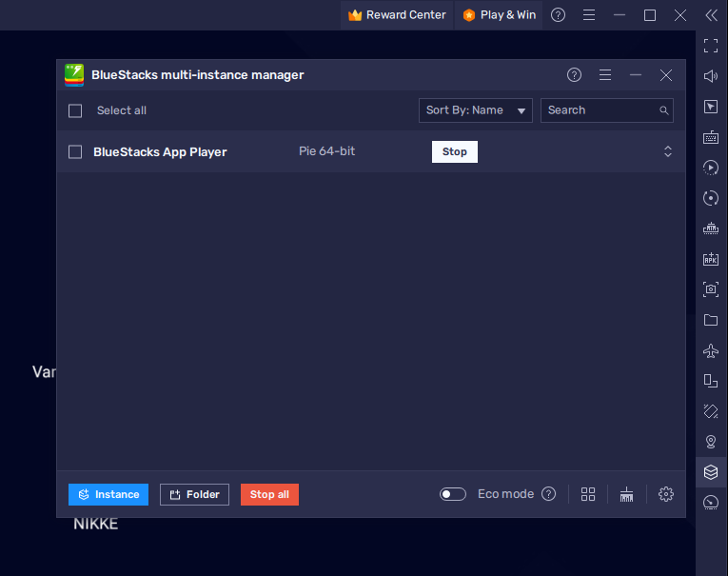Click the BlueStacks App Player name text

pos(160,152)
